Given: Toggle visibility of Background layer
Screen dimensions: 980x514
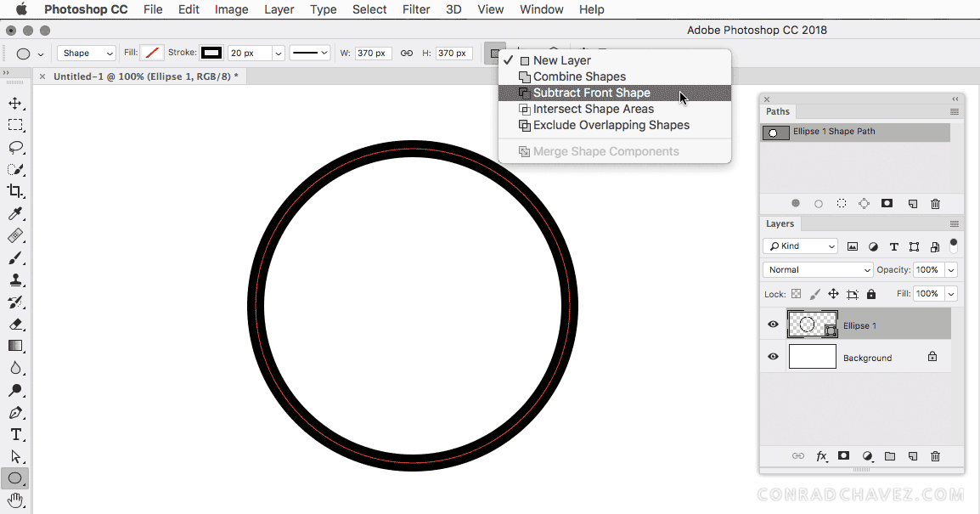Looking at the screenshot, I should tap(773, 357).
